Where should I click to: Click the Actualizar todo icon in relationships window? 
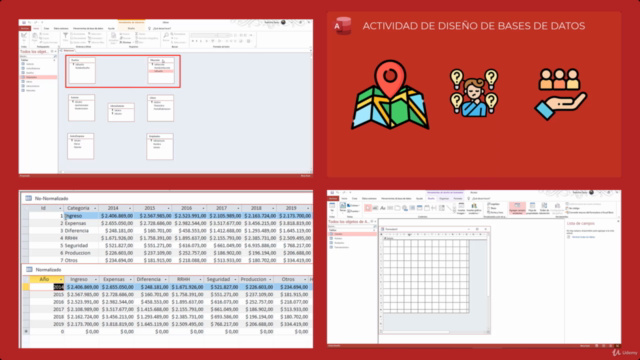pos(113,37)
